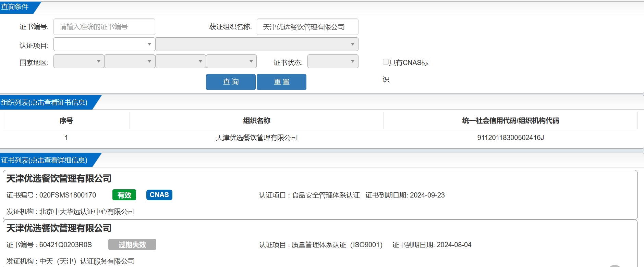Click the 获证组织名称 input field
This screenshot has width=644, height=267.
click(307, 27)
